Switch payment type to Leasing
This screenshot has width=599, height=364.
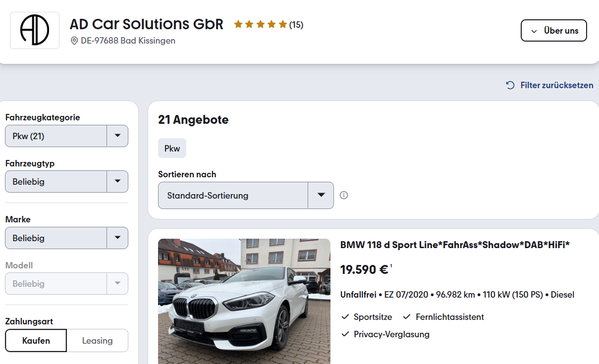[98, 341]
